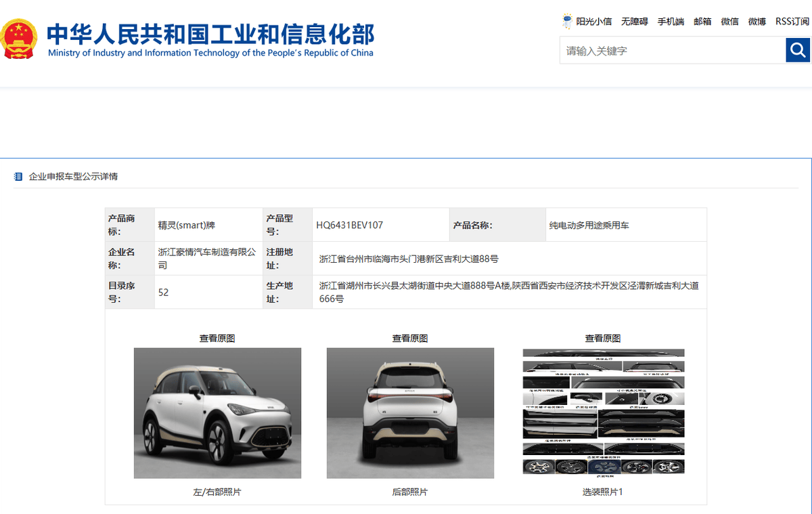This screenshot has width=812, height=514.
Task: Click the 阳光小信 robot icon
Action: point(567,21)
